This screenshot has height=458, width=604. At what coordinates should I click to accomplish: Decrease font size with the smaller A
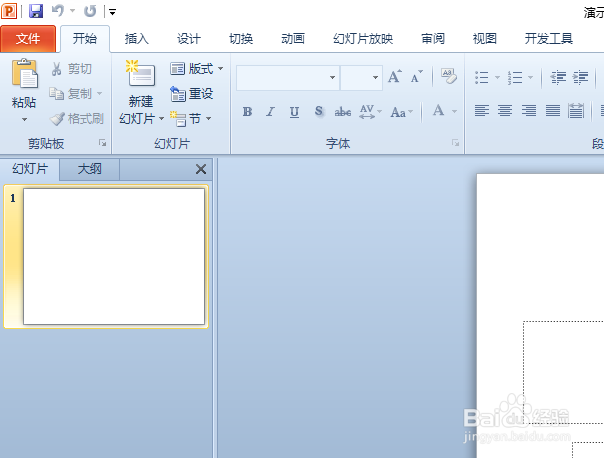(x=416, y=77)
